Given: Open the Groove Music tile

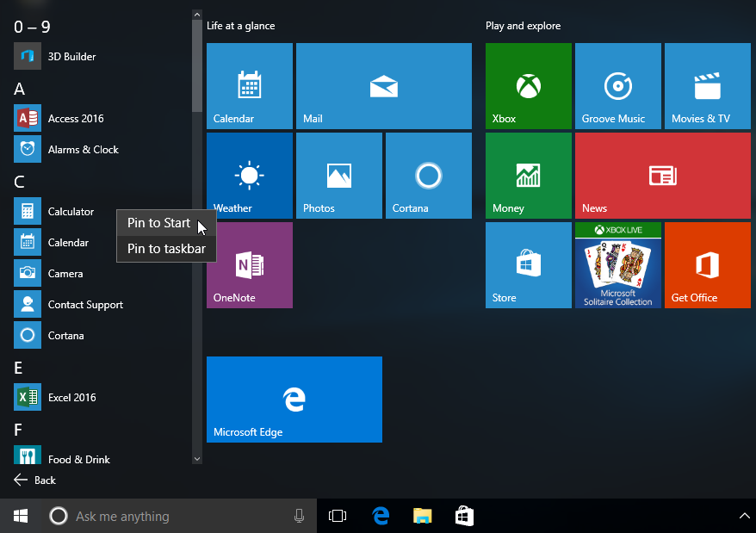Looking at the screenshot, I should [618, 86].
